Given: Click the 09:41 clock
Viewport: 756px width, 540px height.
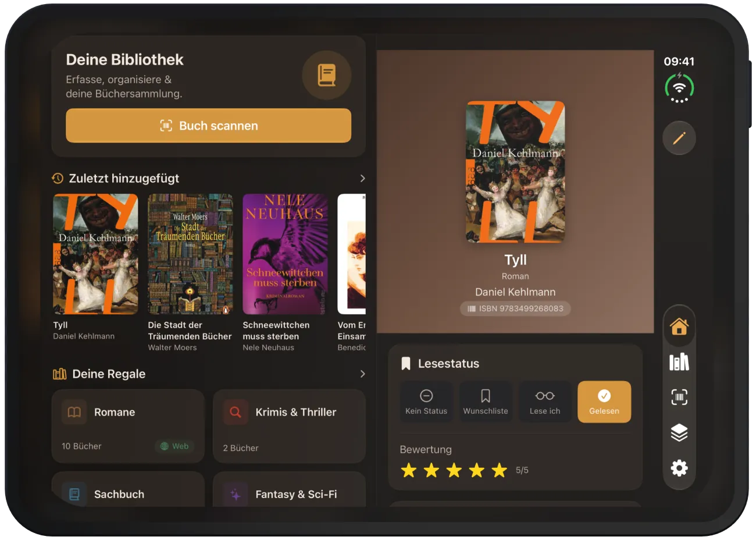Looking at the screenshot, I should pos(679,61).
